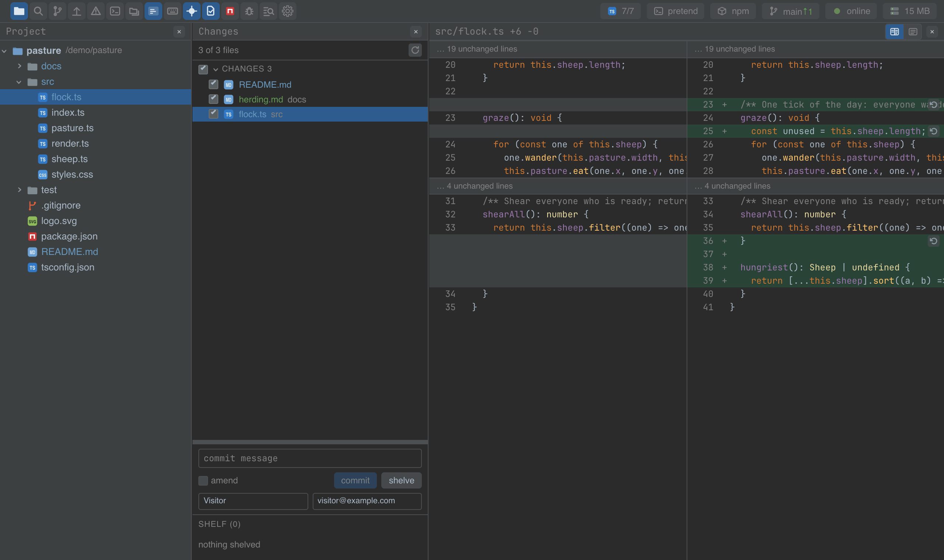Screen dimensions: 944x560
Task: Toggle the crosshair locate icon
Action: [x=192, y=11]
